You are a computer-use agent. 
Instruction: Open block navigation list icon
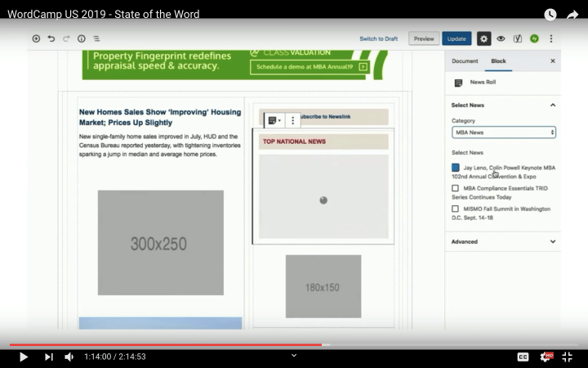tap(96, 38)
